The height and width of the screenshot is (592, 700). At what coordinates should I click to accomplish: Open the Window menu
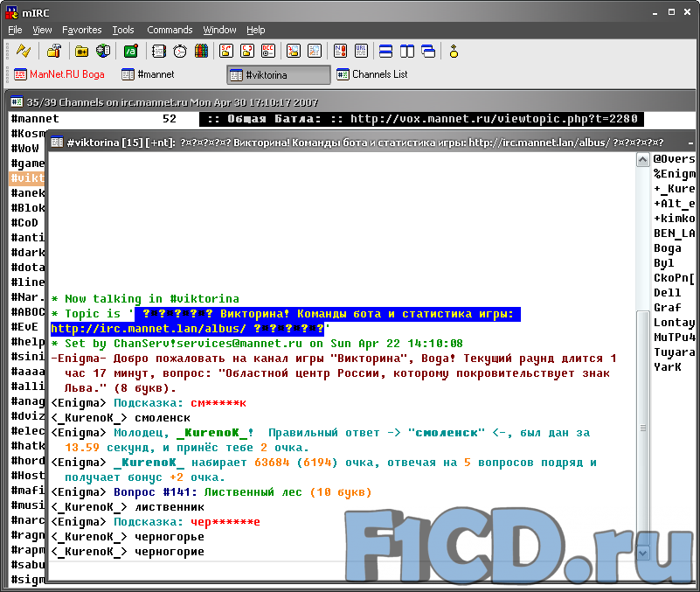pyautogui.click(x=219, y=30)
